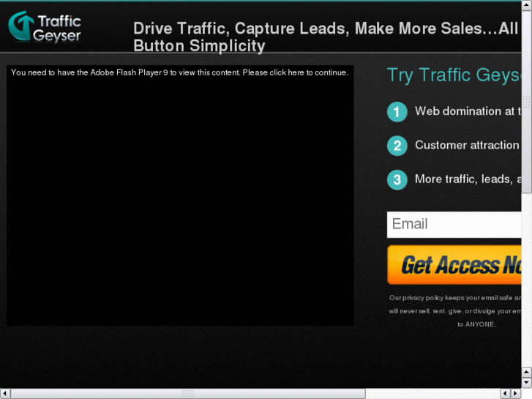Click the second up arrow near scrollbar bottom
532x399 pixels.
point(527,373)
